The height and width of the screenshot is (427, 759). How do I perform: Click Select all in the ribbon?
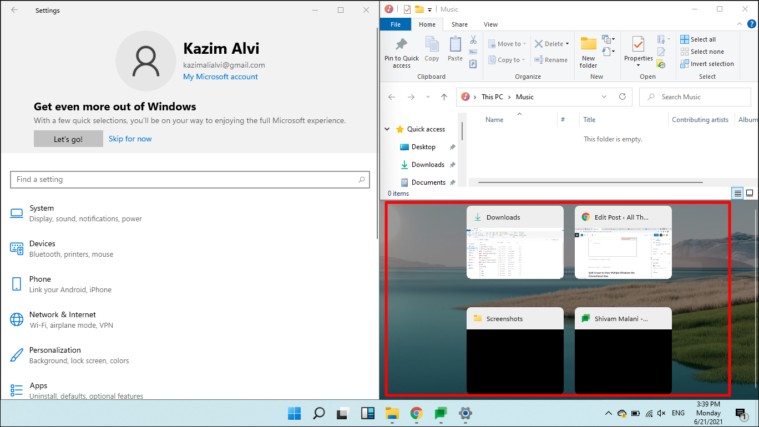pyautogui.click(x=698, y=40)
